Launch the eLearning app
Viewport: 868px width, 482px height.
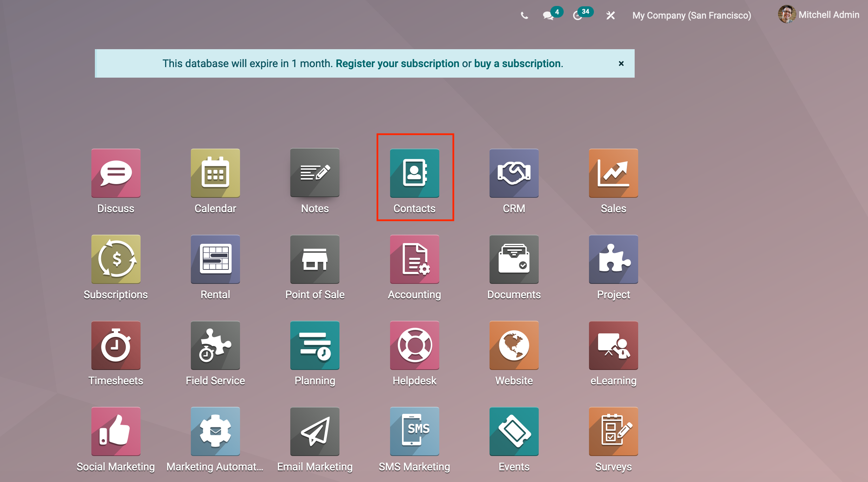point(614,345)
